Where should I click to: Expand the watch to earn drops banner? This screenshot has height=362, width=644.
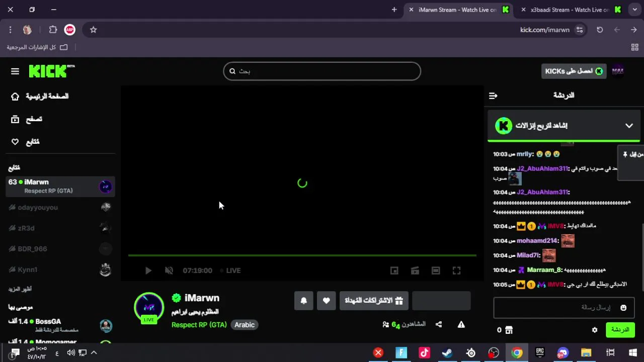tap(629, 126)
